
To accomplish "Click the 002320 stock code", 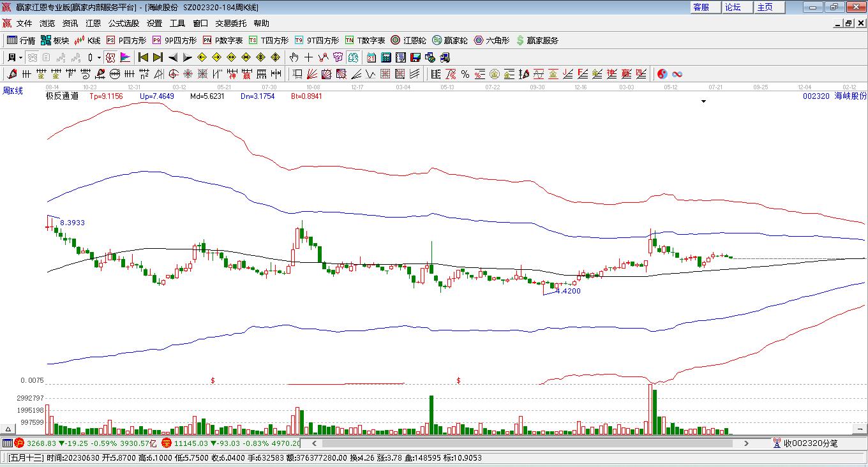I will coord(816,96).
